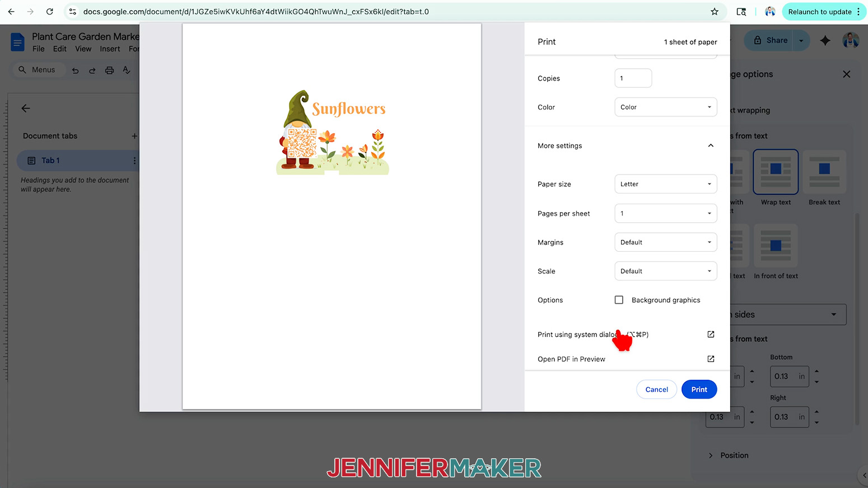Click Print using system dialog
The image size is (868, 488).
[593, 335]
